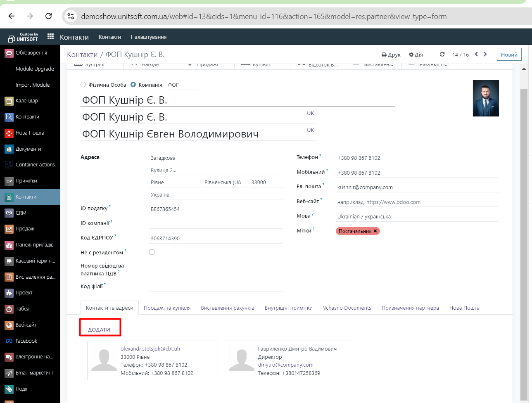Go to Контакти breadcrumb link
Image resolution: width=532 pixels, height=403 pixels.
(x=82, y=55)
